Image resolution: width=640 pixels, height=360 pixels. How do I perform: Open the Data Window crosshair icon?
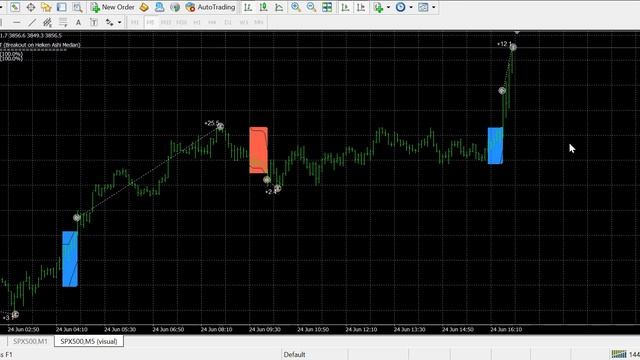(31, 7)
